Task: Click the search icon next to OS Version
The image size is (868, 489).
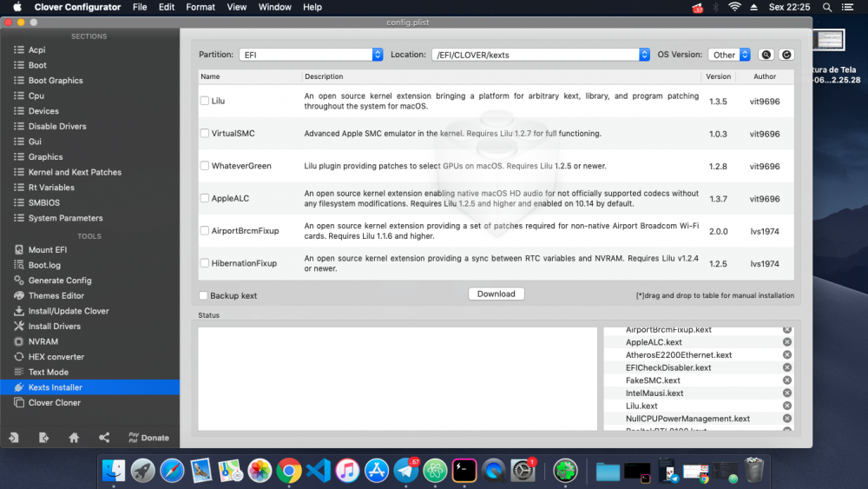Action: (x=766, y=54)
